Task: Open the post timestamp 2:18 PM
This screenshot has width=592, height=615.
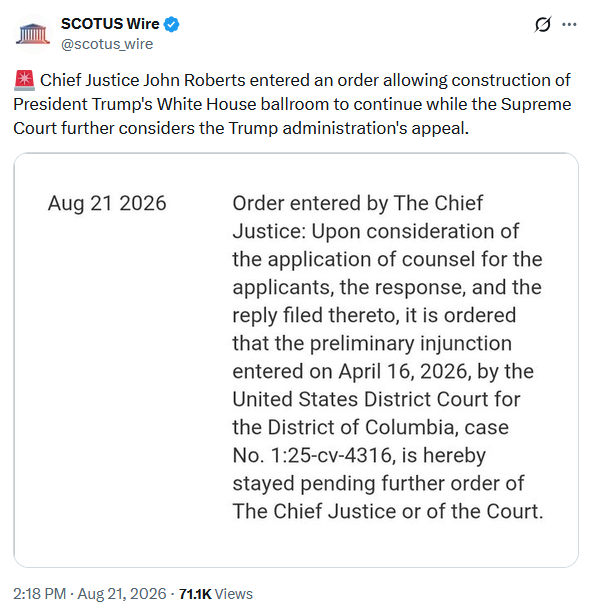Action: pos(39,594)
